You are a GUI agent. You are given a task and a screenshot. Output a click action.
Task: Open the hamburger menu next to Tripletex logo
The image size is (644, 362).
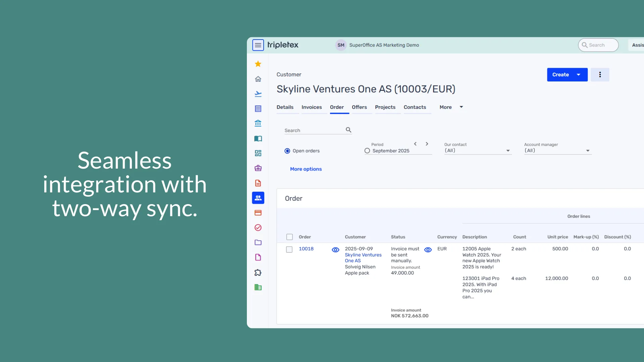tap(258, 45)
